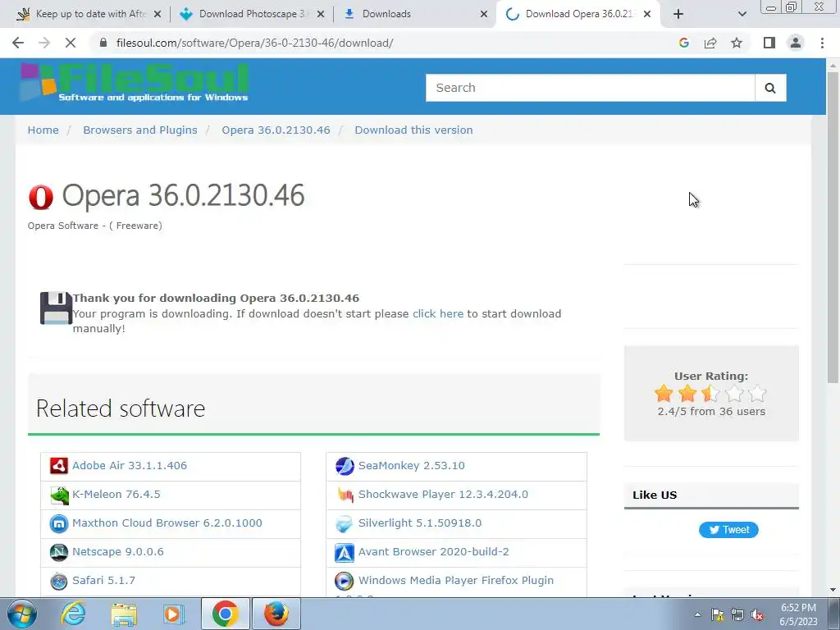This screenshot has height=630, width=840.
Task: Click the floppy disk download icon
Action: click(x=56, y=308)
